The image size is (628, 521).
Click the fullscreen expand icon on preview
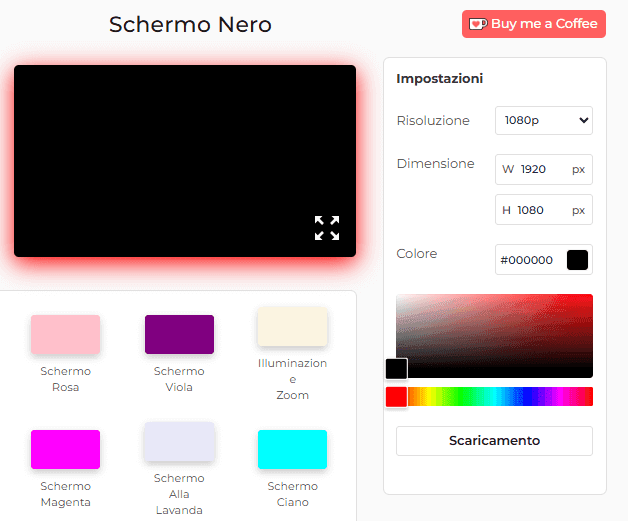pos(326,228)
